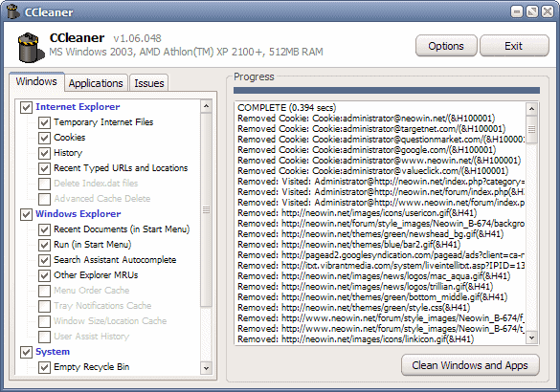560x392 pixels.
Task: Click the CCleaner trash can logo
Action: pos(30,47)
